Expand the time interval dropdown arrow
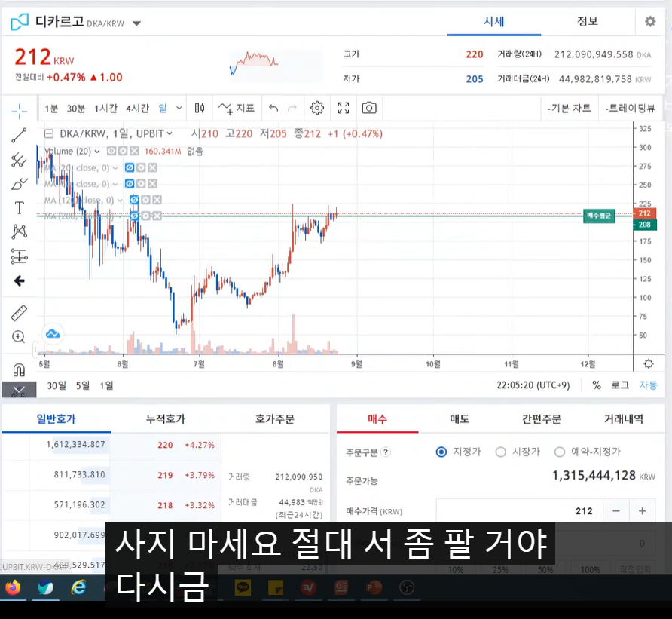This screenshot has height=619, width=672. (179, 108)
